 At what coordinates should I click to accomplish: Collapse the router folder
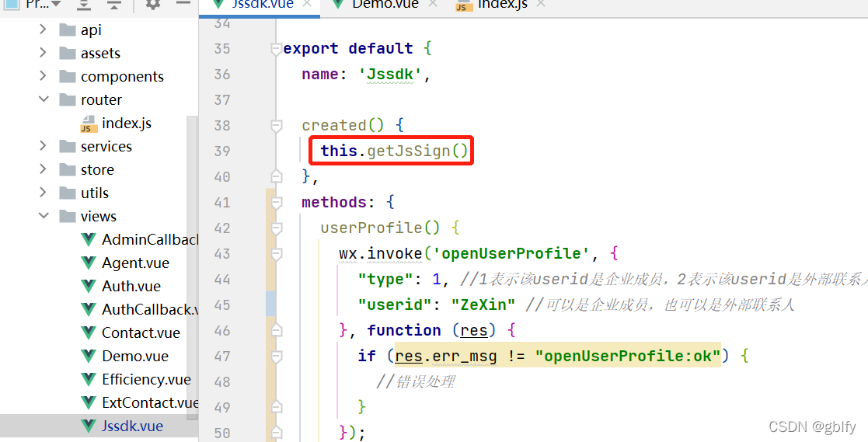[44, 99]
